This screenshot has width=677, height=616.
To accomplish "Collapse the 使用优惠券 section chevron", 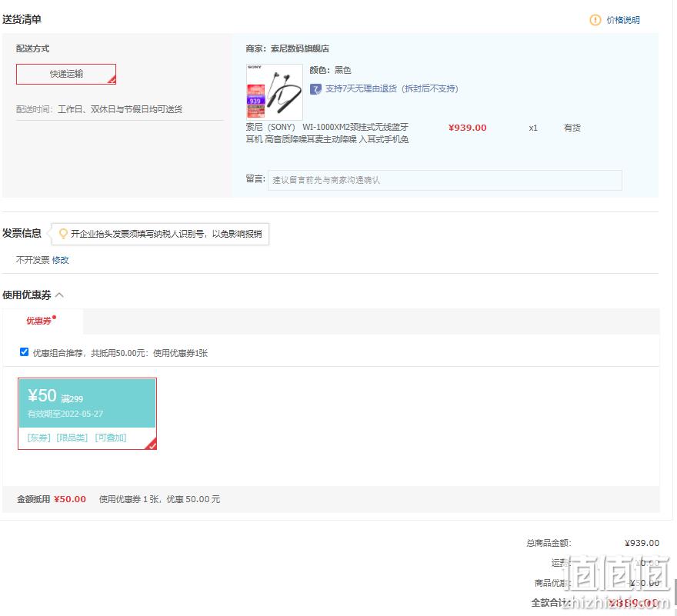I will click(x=59, y=295).
